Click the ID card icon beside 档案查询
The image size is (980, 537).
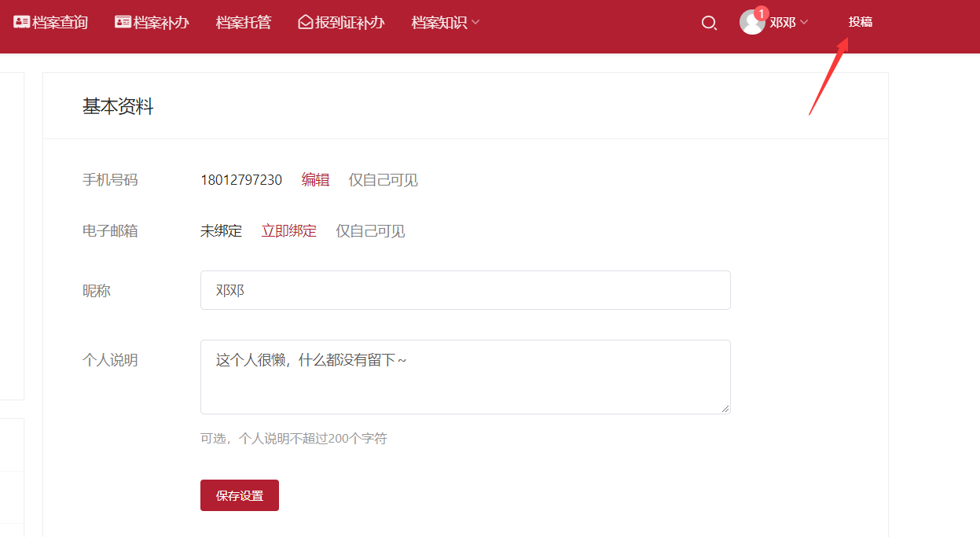click(x=21, y=22)
